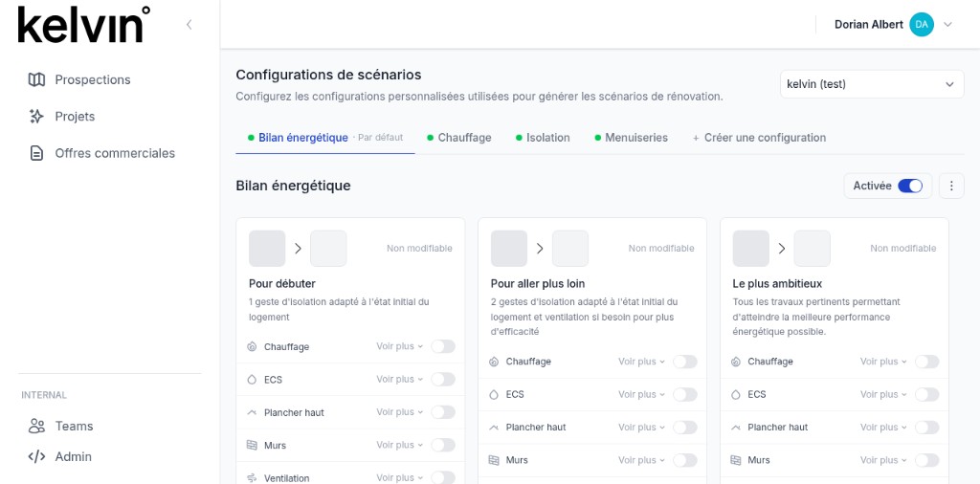Switch to the Isolation tab
The height and width of the screenshot is (484, 980).
click(543, 138)
